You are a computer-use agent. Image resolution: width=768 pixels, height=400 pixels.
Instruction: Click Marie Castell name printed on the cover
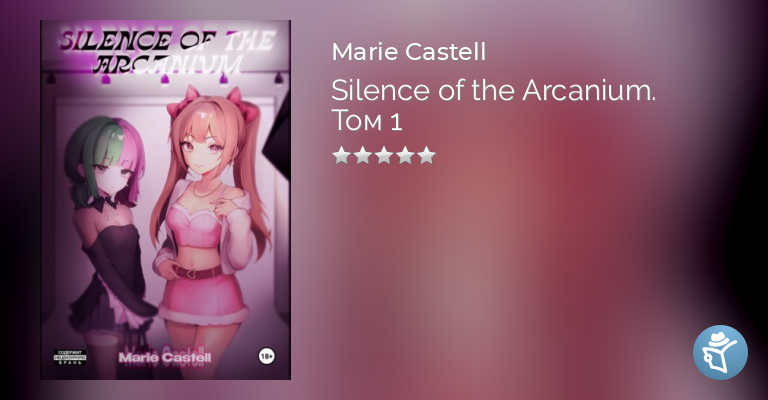165,357
